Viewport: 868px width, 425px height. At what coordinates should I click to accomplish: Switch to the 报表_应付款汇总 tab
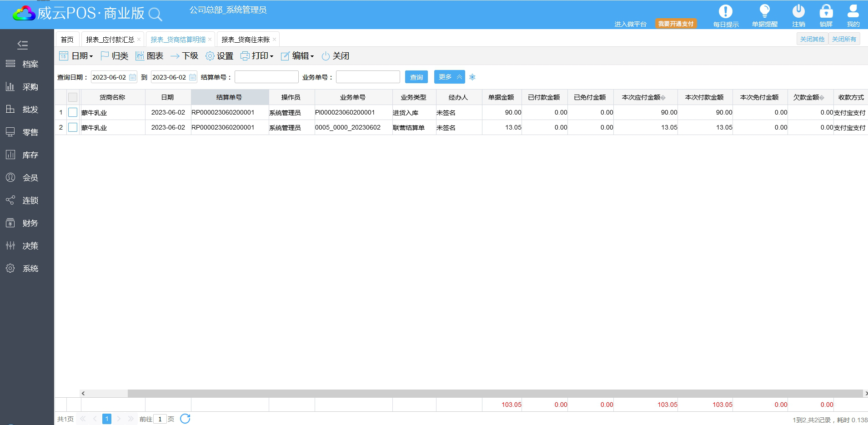[x=110, y=40]
